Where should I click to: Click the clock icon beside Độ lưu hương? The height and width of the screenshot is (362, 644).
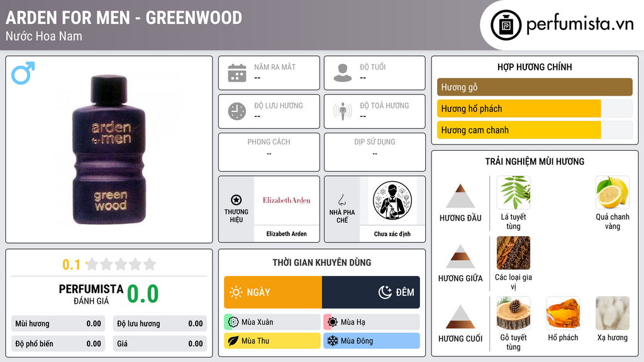(x=237, y=111)
